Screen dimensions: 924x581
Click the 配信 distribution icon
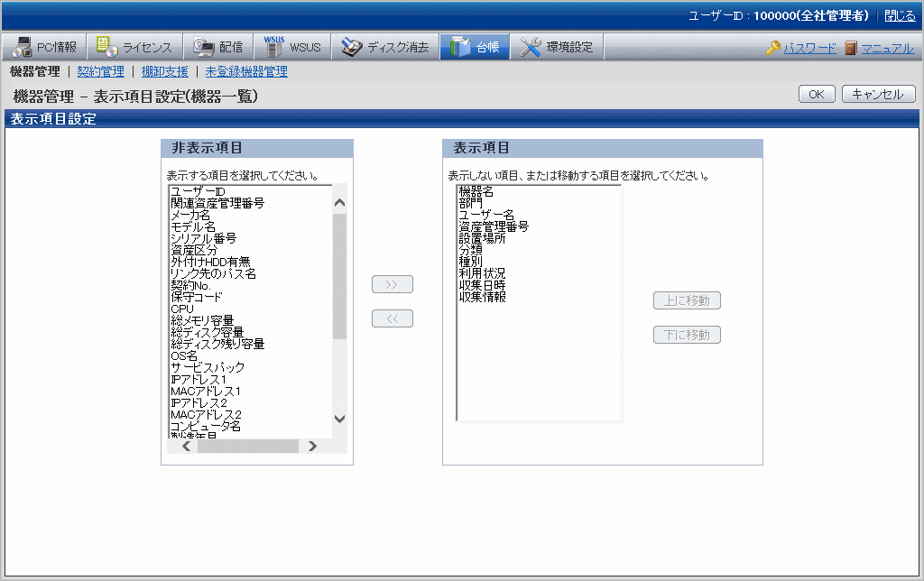click(x=204, y=47)
